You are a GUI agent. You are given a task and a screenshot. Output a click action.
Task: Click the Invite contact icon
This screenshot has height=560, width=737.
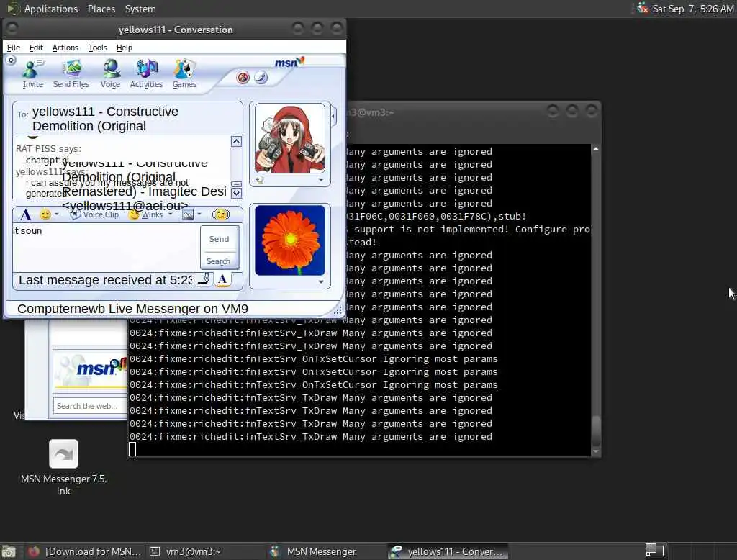coord(32,74)
